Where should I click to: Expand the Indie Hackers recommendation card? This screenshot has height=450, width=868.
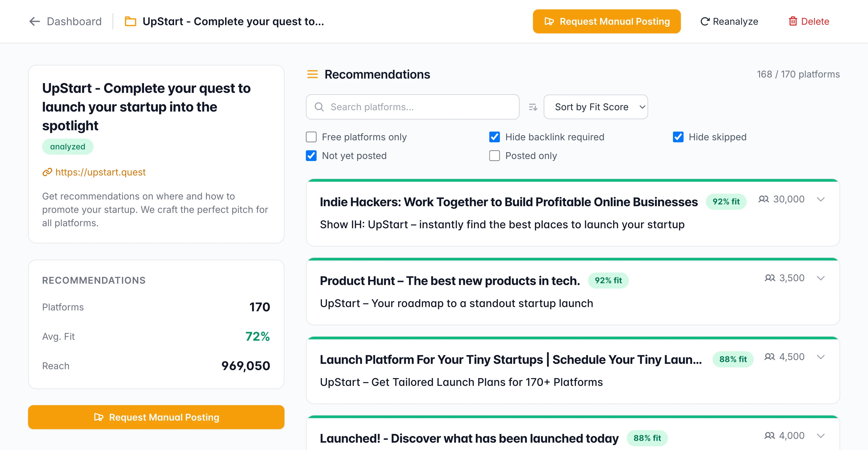pyautogui.click(x=821, y=199)
